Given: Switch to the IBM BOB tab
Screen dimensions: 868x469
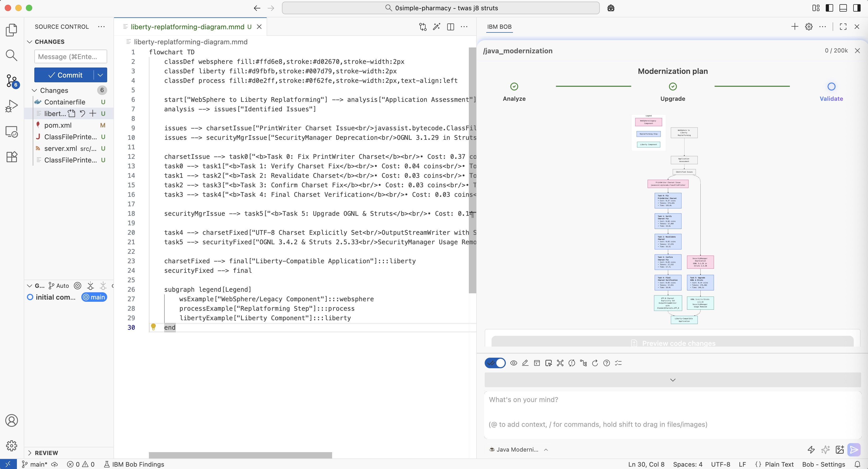Looking at the screenshot, I should 499,27.
